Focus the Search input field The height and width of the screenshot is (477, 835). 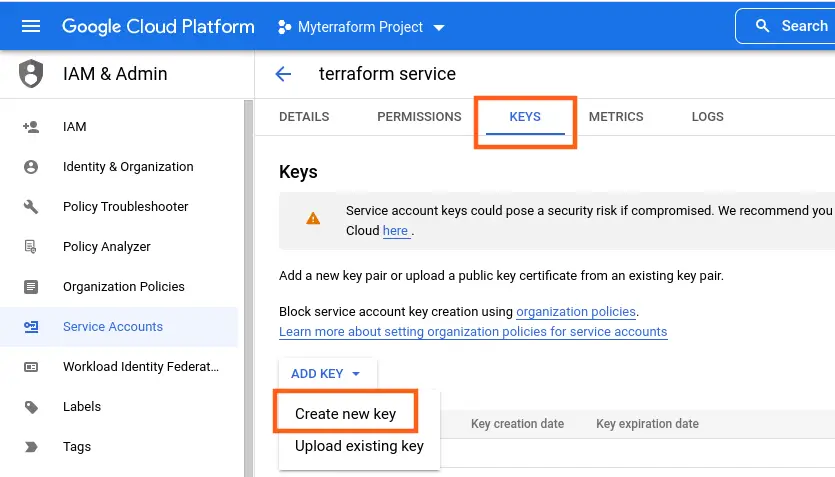[785, 26]
